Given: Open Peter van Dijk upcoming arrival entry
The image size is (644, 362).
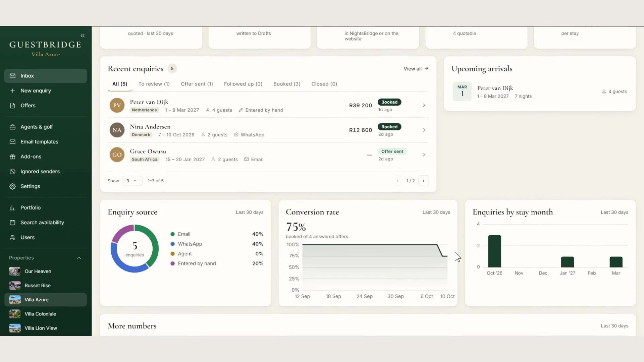Looking at the screenshot, I should [540, 92].
